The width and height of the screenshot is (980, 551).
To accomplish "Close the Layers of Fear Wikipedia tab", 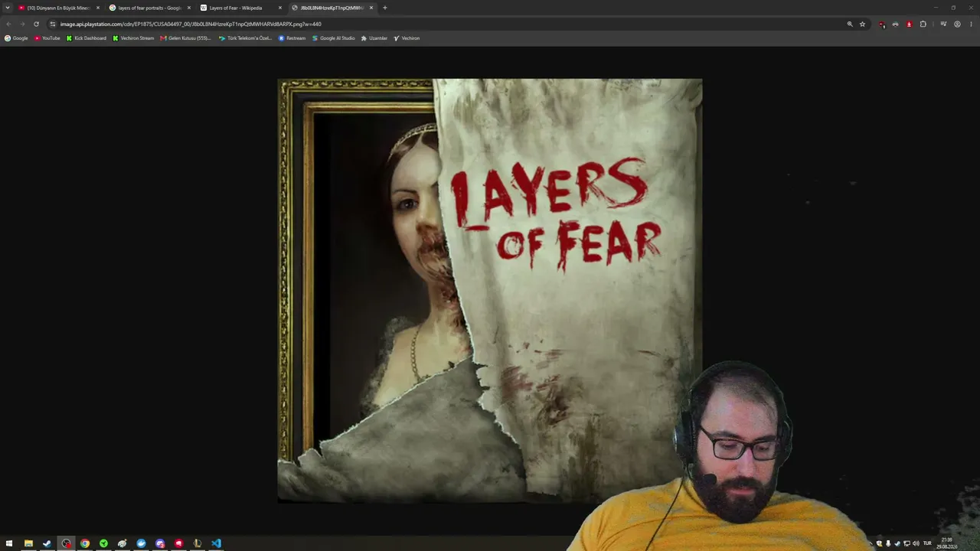I will pos(280,8).
